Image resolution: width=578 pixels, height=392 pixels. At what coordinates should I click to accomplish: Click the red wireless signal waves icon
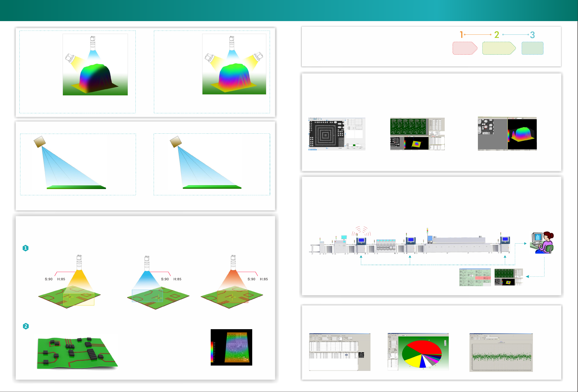pyautogui.click(x=361, y=231)
